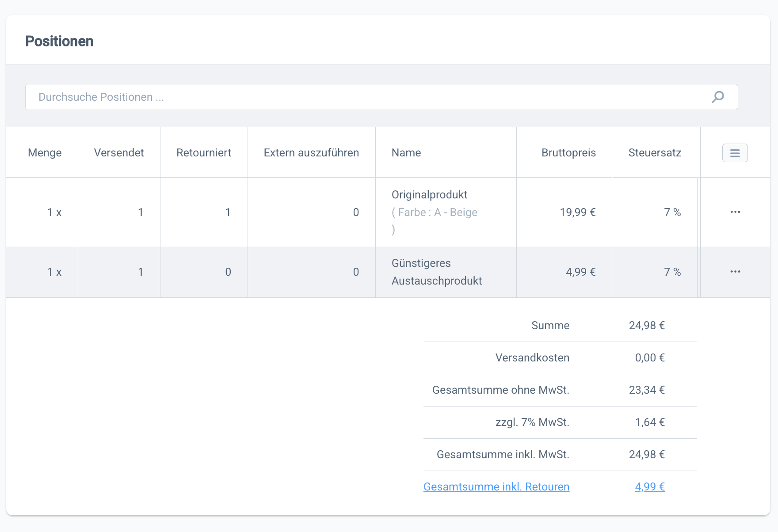778x532 pixels.
Task: Click the search magnifier icon
Action: point(717,97)
